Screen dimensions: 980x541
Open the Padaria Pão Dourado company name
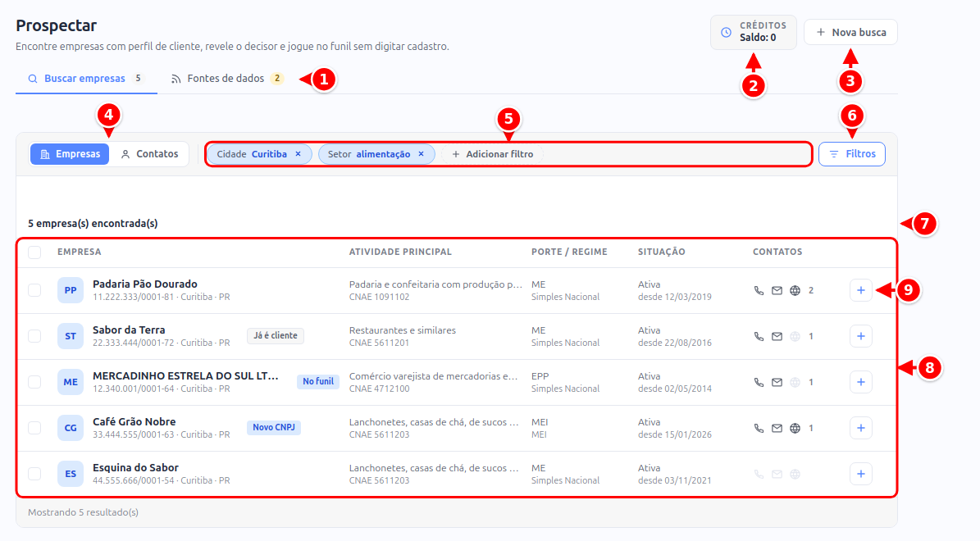point(145,284)
